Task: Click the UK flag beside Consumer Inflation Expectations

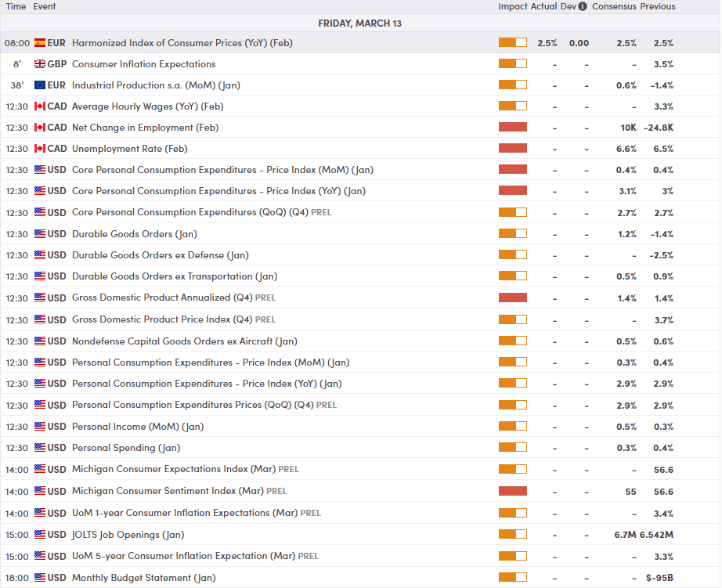Action: (40, 64)
